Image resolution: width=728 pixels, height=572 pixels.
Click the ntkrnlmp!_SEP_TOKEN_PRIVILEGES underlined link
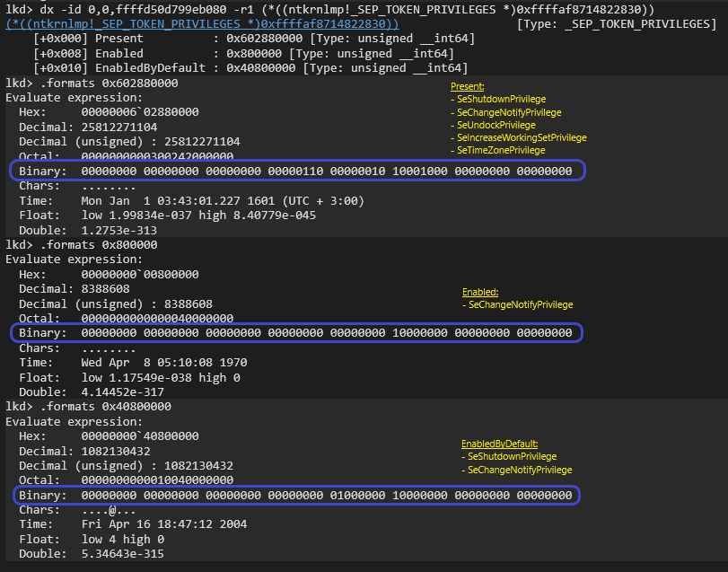pos(202,23)
